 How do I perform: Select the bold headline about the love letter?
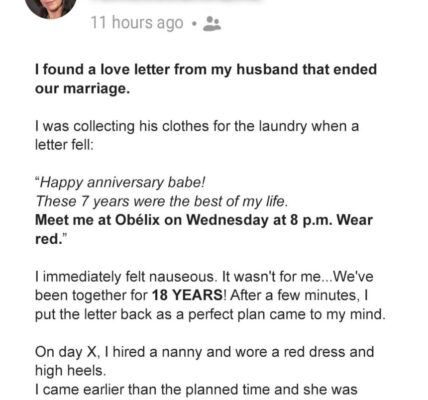pos(206,79)
